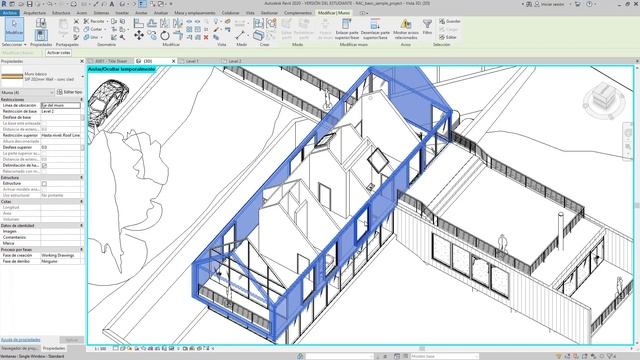Click the Ayuda de propiedades link
640x360 pixels.
point(20,340)
